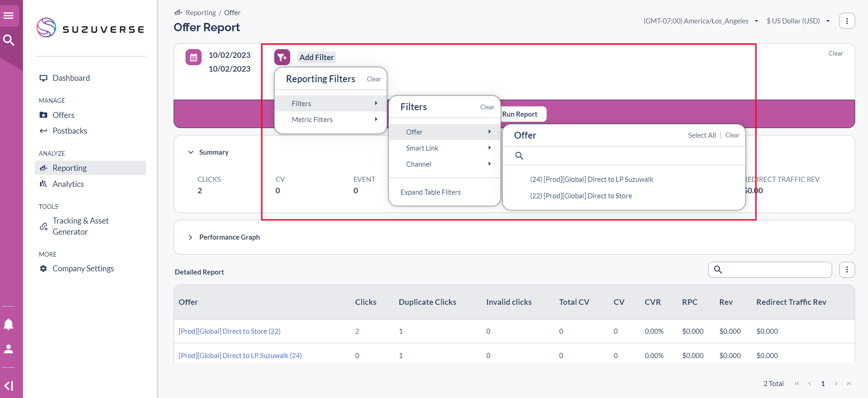
Task: Click Select All in Offer panel
Action: [701, 135]
